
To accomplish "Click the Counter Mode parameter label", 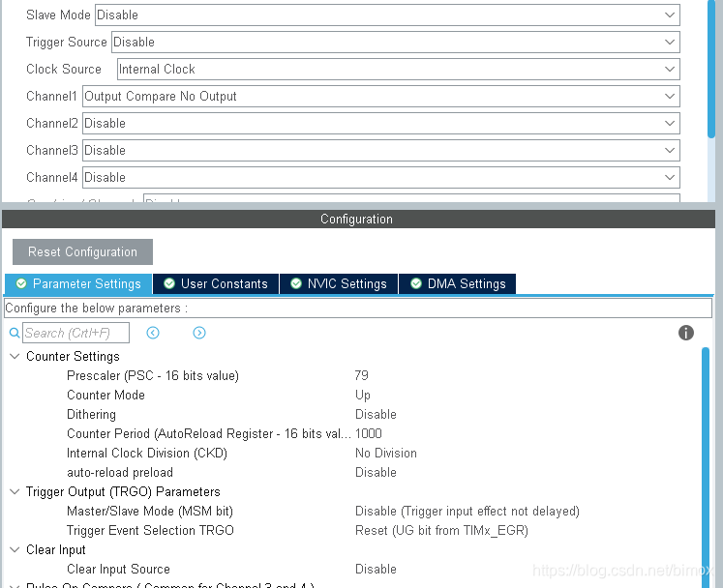I will click(105, 395).
